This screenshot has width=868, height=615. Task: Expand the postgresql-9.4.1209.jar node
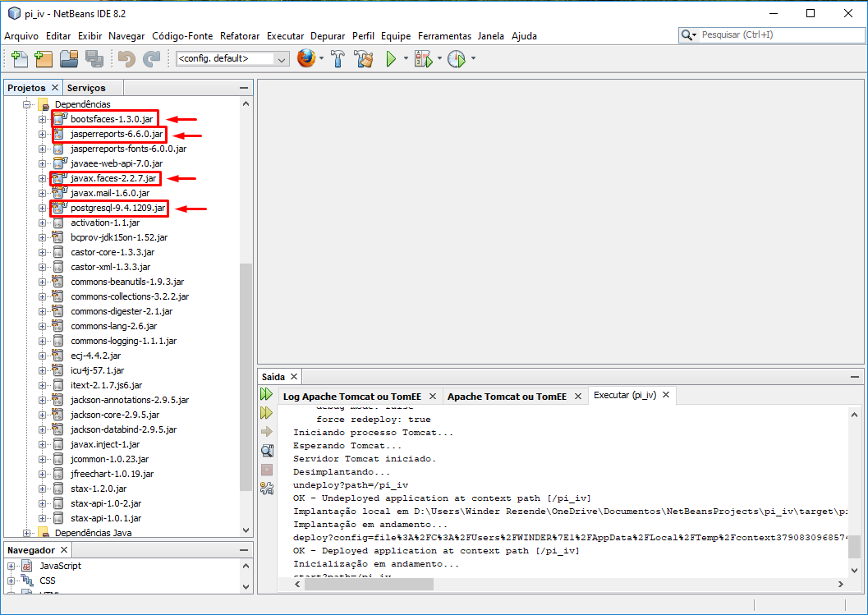coord(42,208)
